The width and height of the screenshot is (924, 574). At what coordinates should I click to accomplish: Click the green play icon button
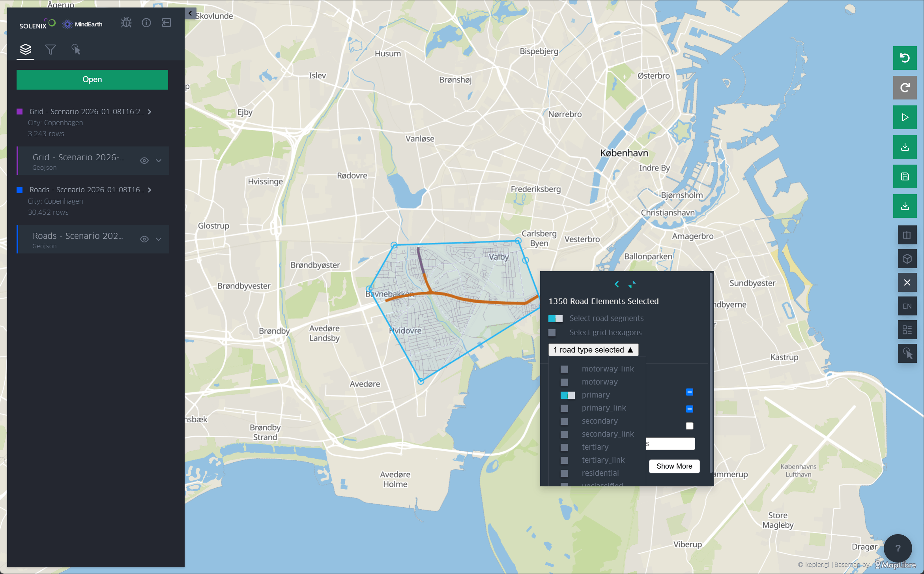pos(905,117)
